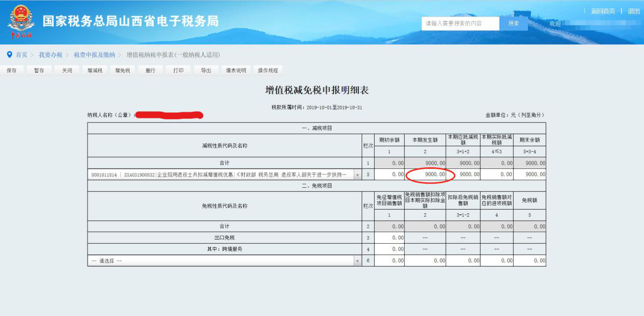
Task: Click 跨境服务 sales amount 0.00 field
Action: click(389, 249)
